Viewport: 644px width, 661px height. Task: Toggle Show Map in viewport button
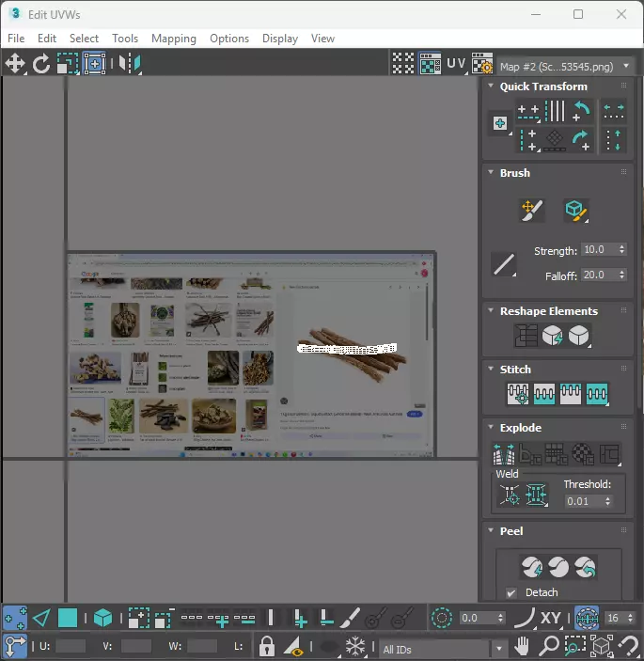[x=430, y=63]
